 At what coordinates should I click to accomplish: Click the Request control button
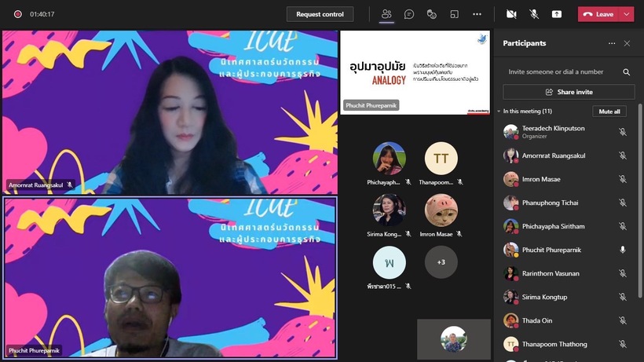[x=320, y=14]
